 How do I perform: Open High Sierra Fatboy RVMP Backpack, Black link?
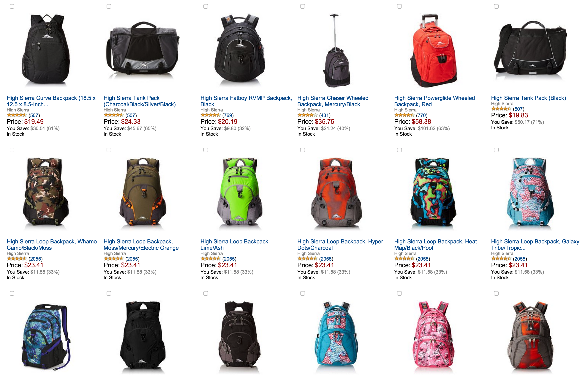[x=246, y=101]
